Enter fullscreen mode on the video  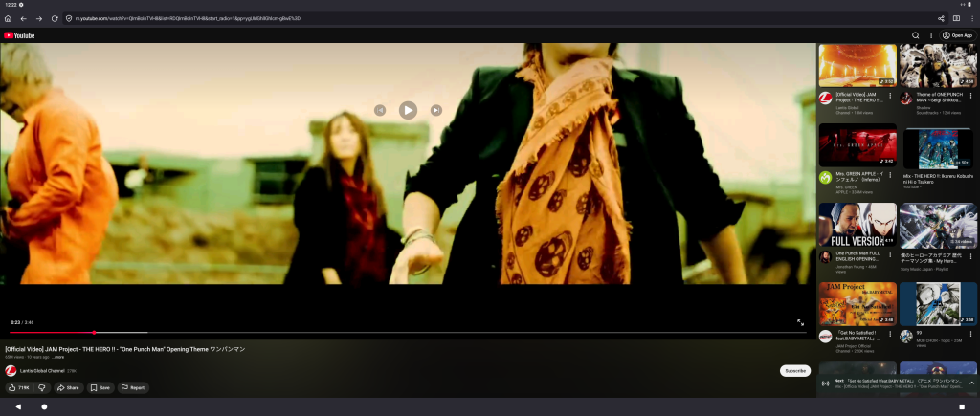click(x=800, y=322)
